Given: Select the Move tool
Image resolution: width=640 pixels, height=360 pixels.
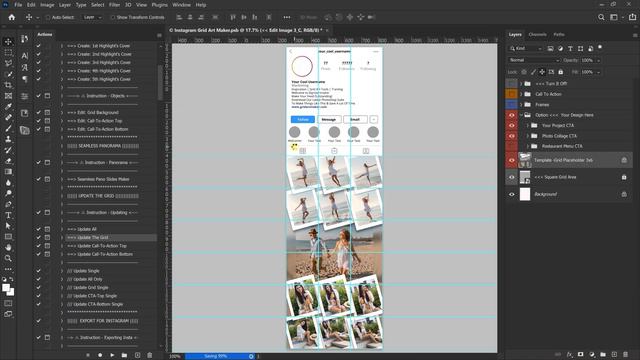Looking at the screenshot, I should tap(8, 42).
